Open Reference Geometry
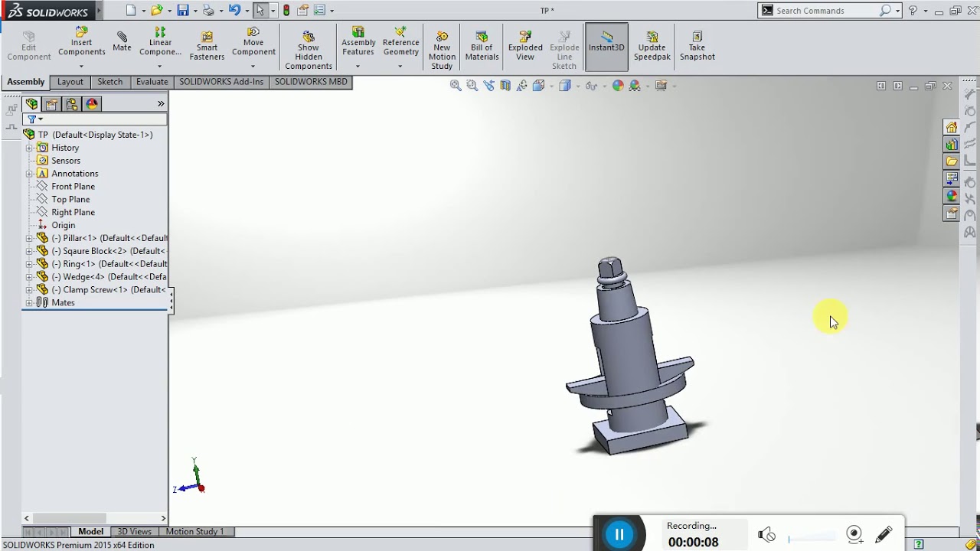Screen dimensions: 980x551 click(x=400, y=42)
